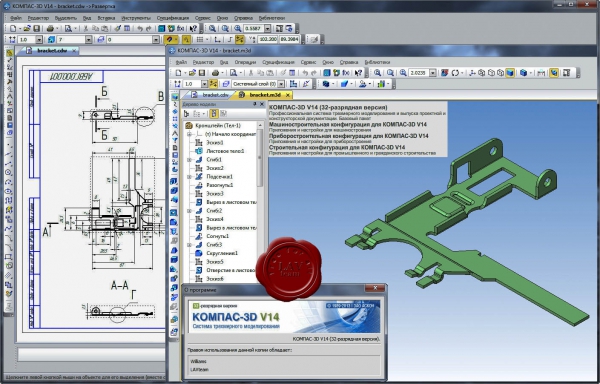Open Библиотеки menu in bracket.m3d window
This screenshot has width=600, height=384.
377,62
